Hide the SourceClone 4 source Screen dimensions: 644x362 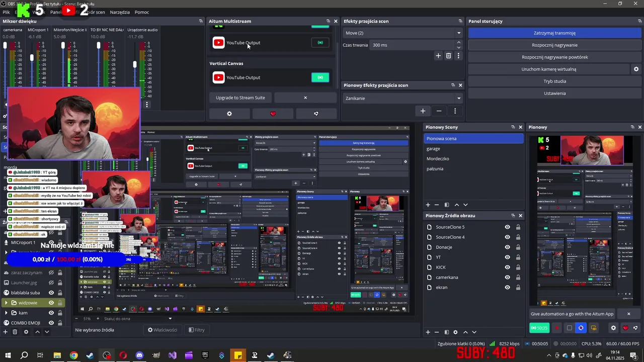507,237
